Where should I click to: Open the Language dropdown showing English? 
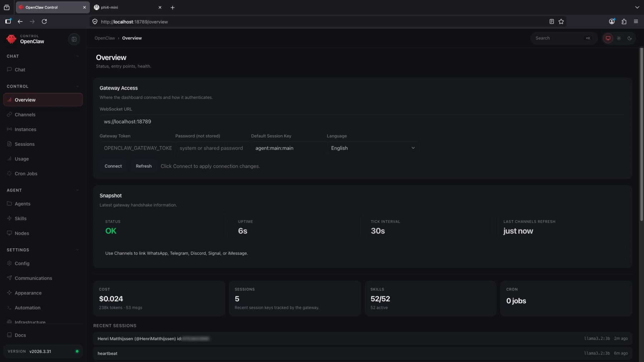(373, 148)
